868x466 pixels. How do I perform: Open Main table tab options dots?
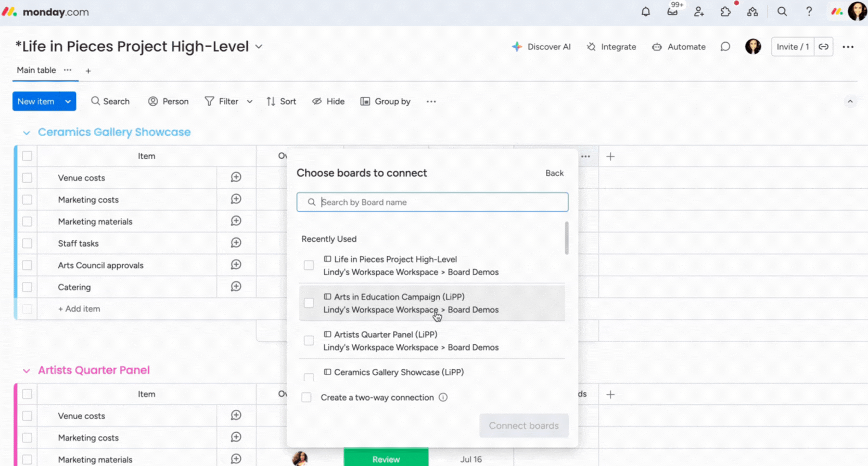68,70
